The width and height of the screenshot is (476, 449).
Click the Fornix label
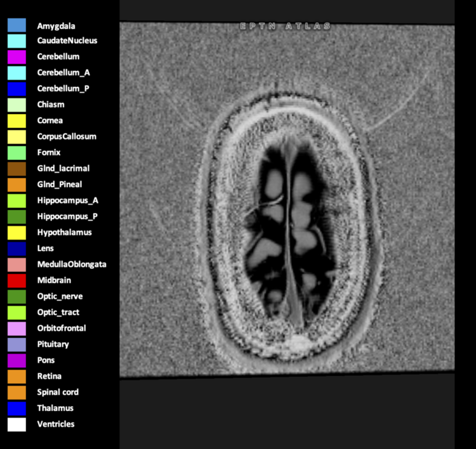(49, 153)
